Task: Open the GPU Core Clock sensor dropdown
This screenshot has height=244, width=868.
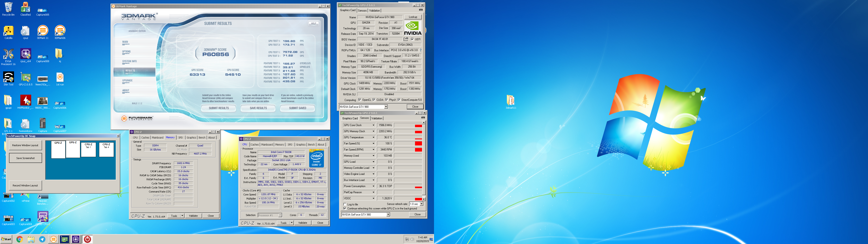Action: click(373, 125)
